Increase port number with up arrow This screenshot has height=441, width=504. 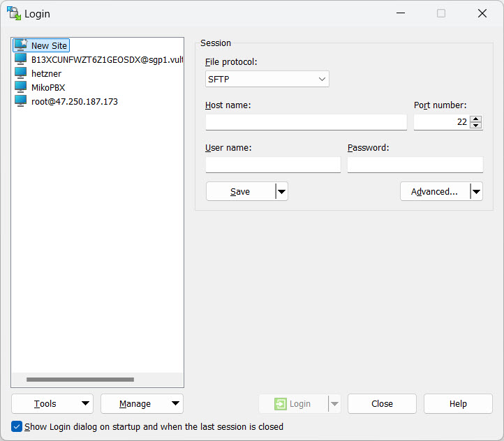pos(476,119)
